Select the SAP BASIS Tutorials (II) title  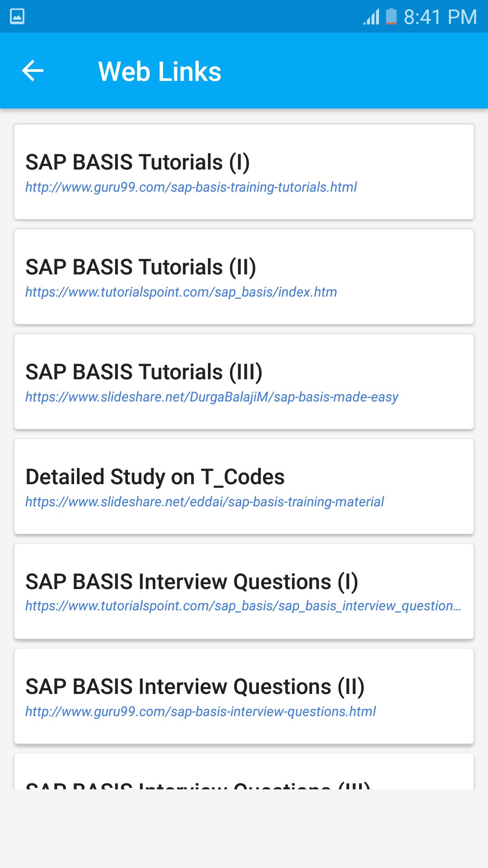tap(141, 267)
